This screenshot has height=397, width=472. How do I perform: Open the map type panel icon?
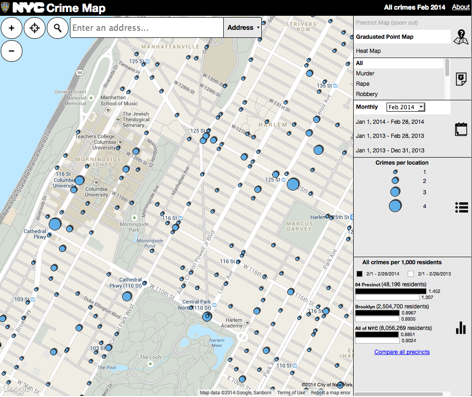pos(461,37)
